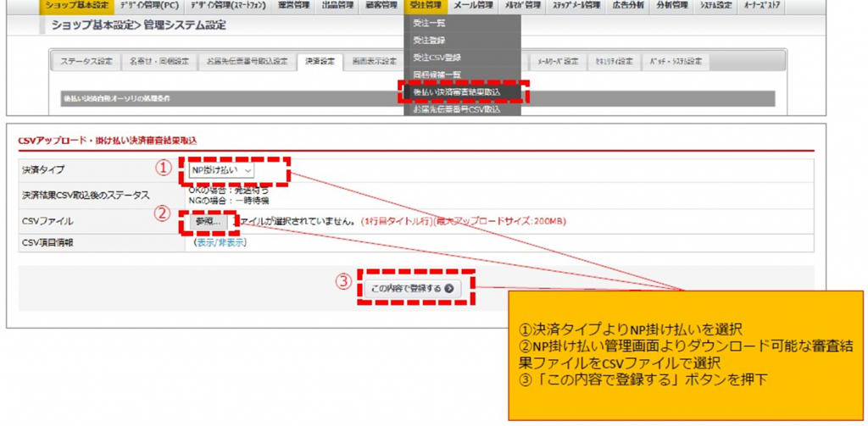Switch to the 画面表示設定 tab
The image size is (868, 426).
[x=375, y=62]
